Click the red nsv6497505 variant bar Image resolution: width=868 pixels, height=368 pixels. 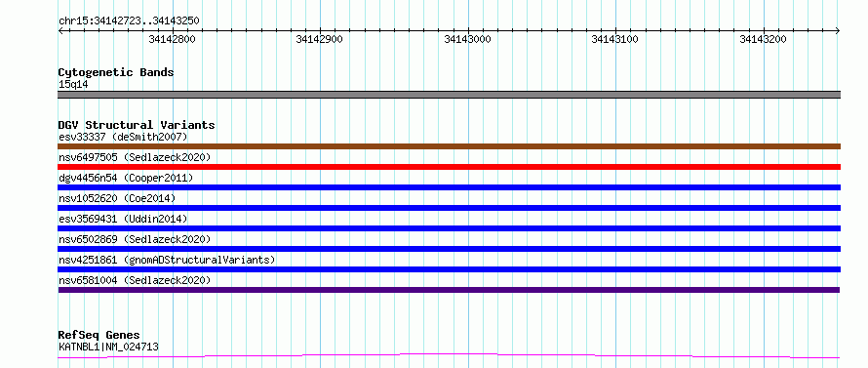(x=449, y=167)
